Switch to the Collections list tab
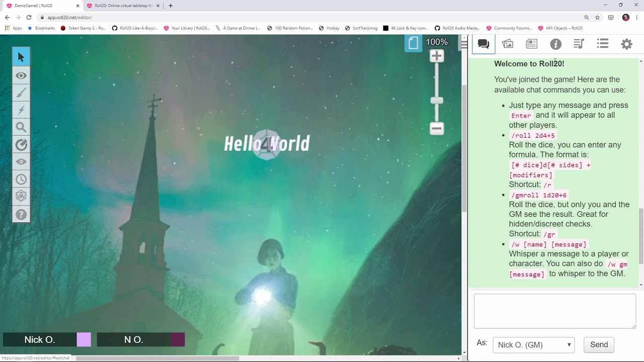Screen dimensions: 644x362 coord(603,44)
